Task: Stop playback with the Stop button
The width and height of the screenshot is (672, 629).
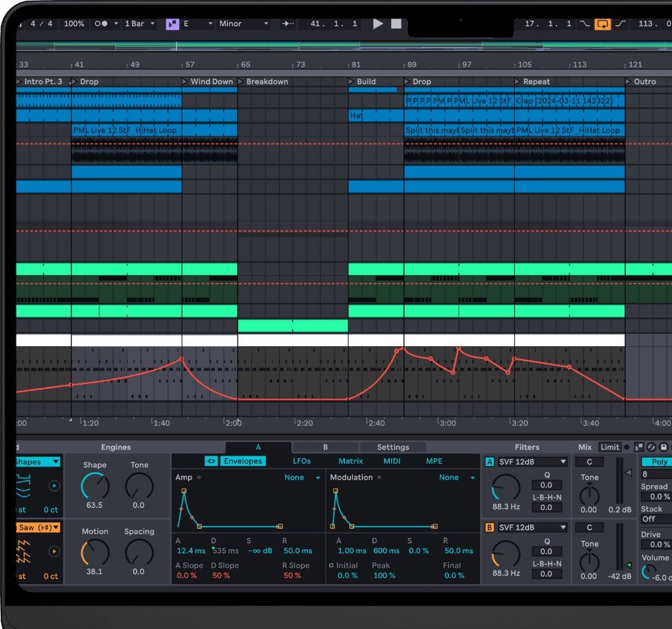Action: coord(396,23)
